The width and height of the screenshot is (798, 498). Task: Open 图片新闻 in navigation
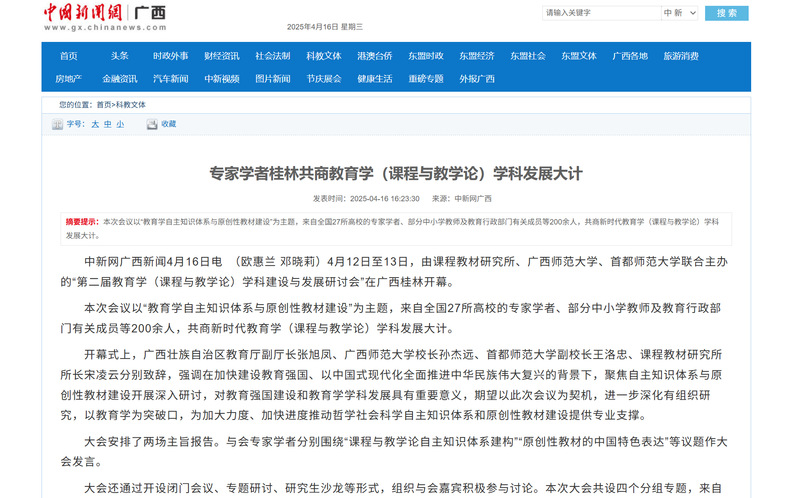(272, 79)
